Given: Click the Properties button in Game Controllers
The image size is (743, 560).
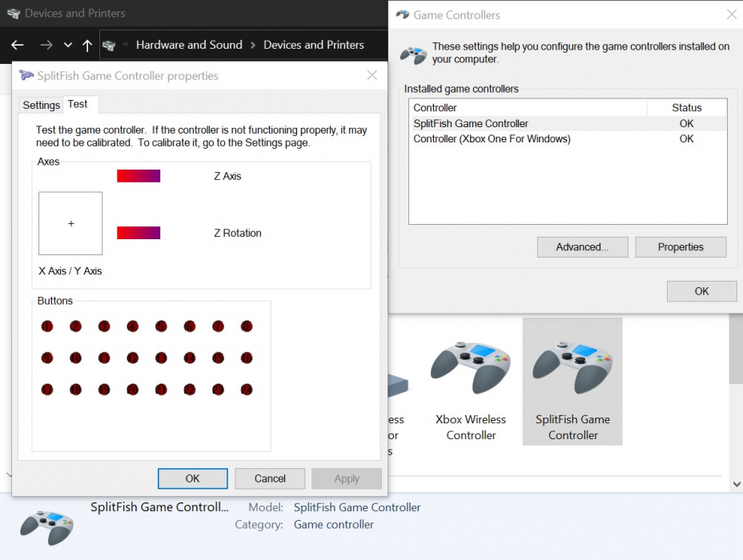Looking at the screenshot, I should (x=681, y=247).
